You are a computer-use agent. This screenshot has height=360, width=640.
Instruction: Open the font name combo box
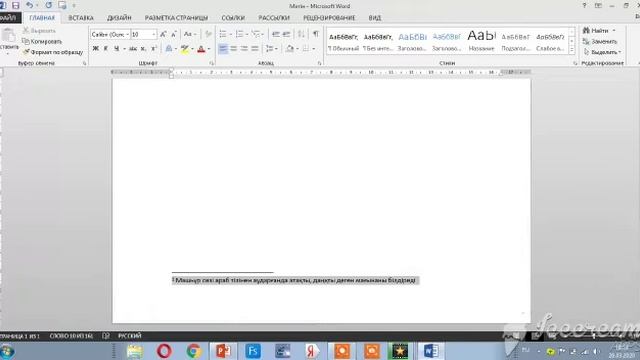pos(110,34)
